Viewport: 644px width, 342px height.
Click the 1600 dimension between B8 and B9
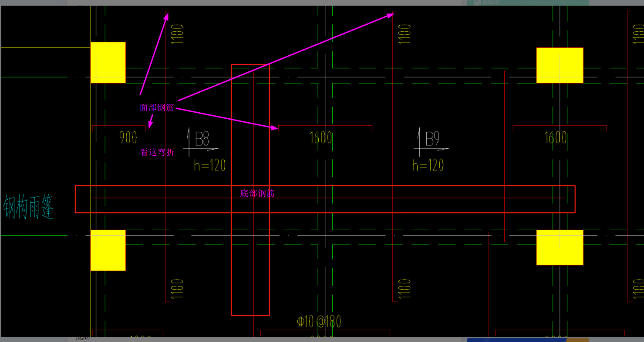[321, 138]
